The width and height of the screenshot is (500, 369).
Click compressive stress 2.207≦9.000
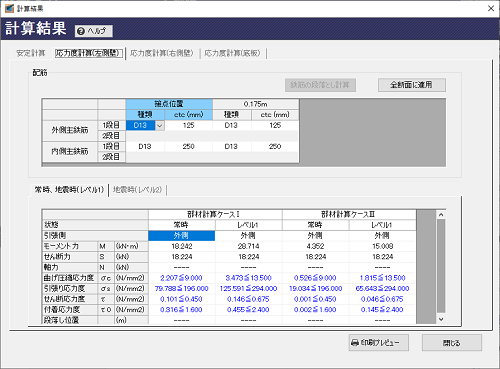[182, 278]
